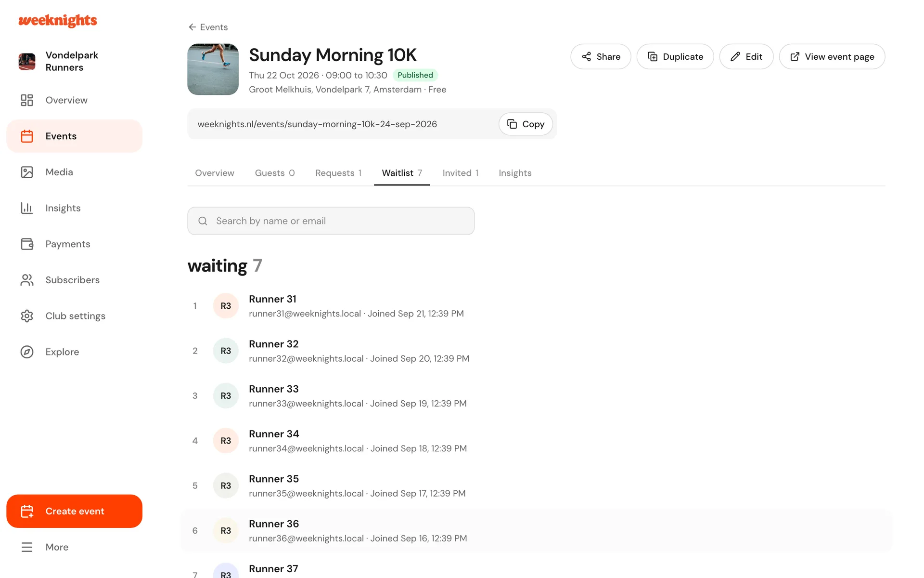This screenshot has width=924, height=578.
Task: Click the Events calendar icon in sidebar
Action: [27, 136]
